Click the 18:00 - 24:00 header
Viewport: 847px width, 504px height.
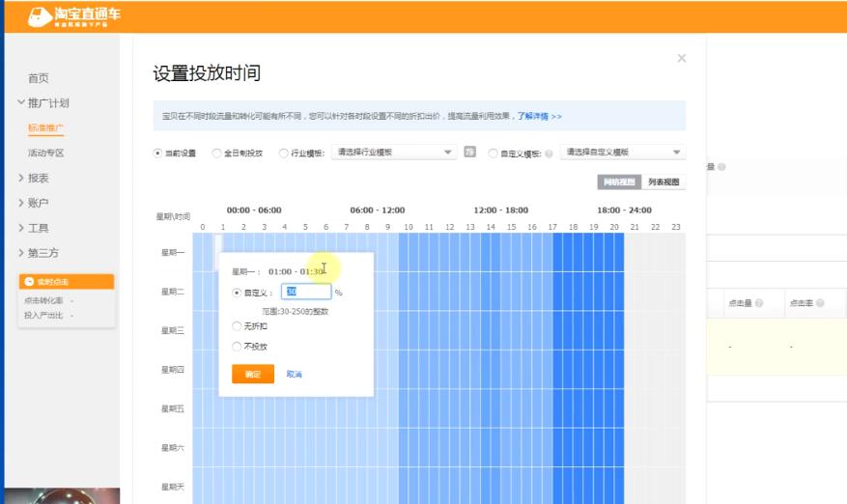coord(625,210)
